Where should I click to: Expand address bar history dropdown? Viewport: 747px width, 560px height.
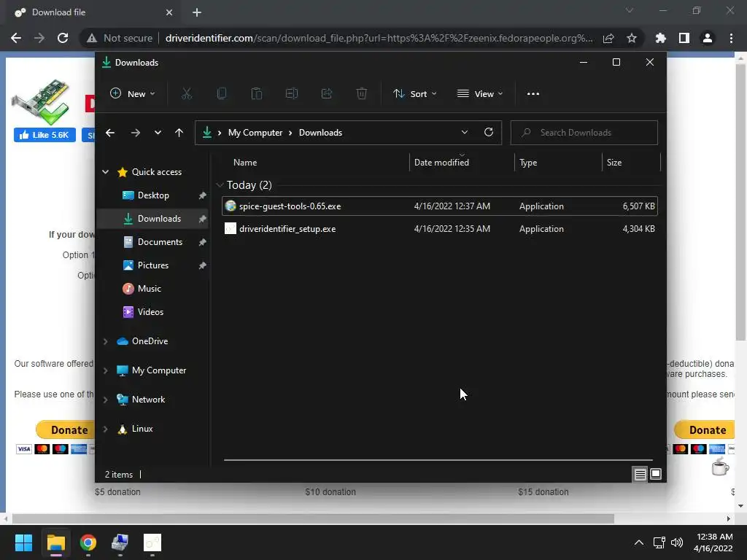465,133
